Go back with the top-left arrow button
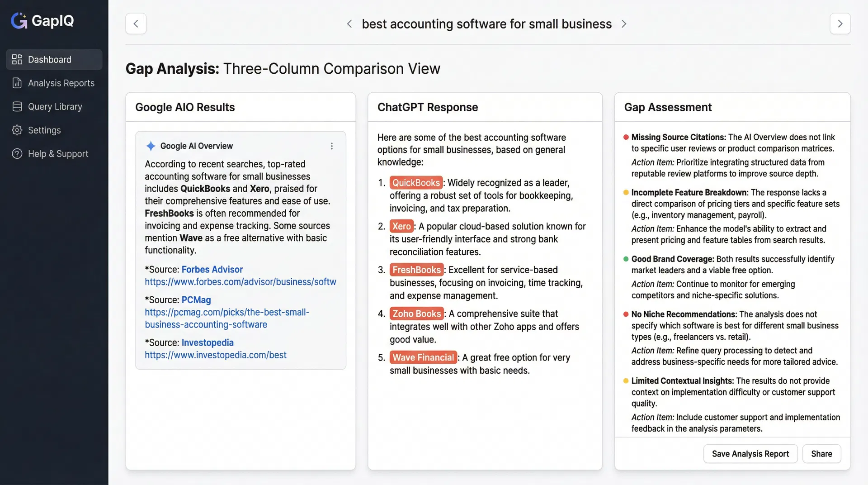The width and height of the screenshot is (868, 485). pos(136,24)
